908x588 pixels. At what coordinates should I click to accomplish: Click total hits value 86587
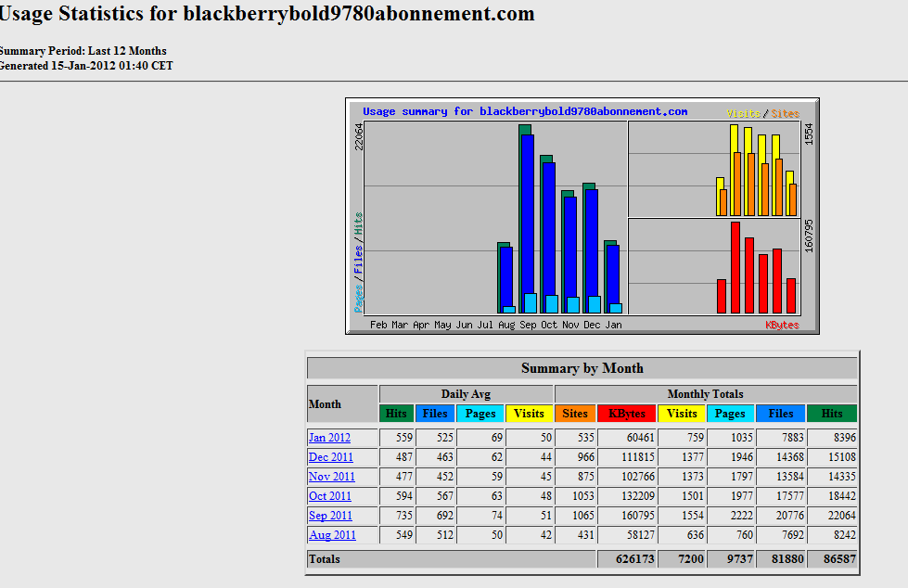(839, 559)
